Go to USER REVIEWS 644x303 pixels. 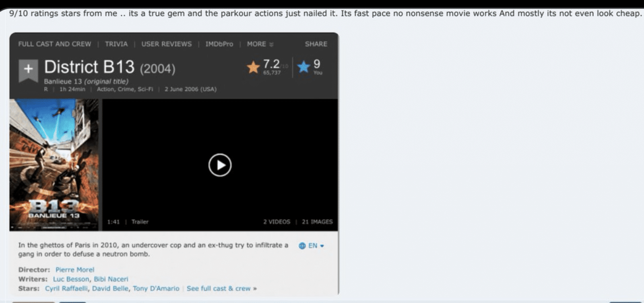pos(167,44)
